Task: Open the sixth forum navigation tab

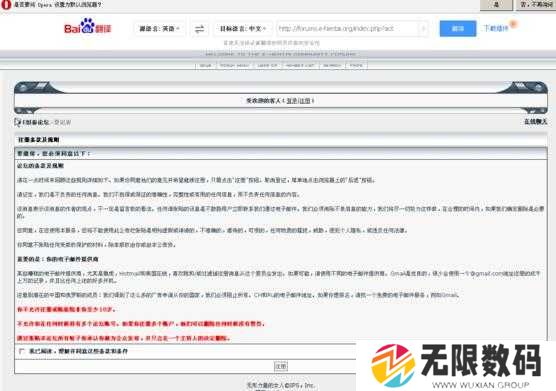Action: (356, 65)
